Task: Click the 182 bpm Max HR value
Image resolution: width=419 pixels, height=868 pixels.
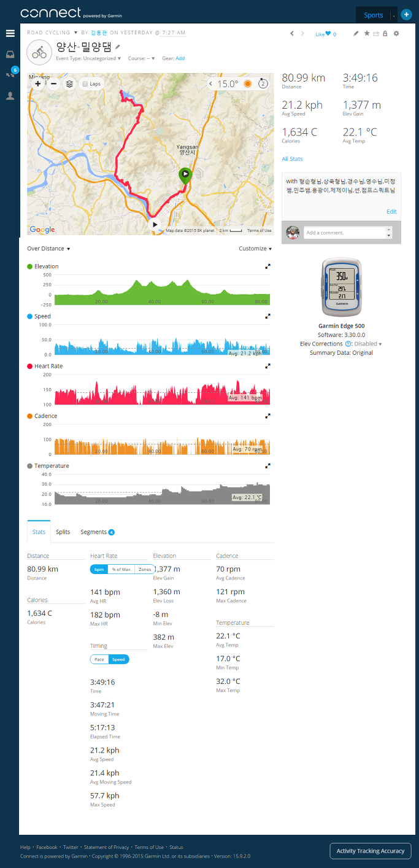Action: pos(105,614)
